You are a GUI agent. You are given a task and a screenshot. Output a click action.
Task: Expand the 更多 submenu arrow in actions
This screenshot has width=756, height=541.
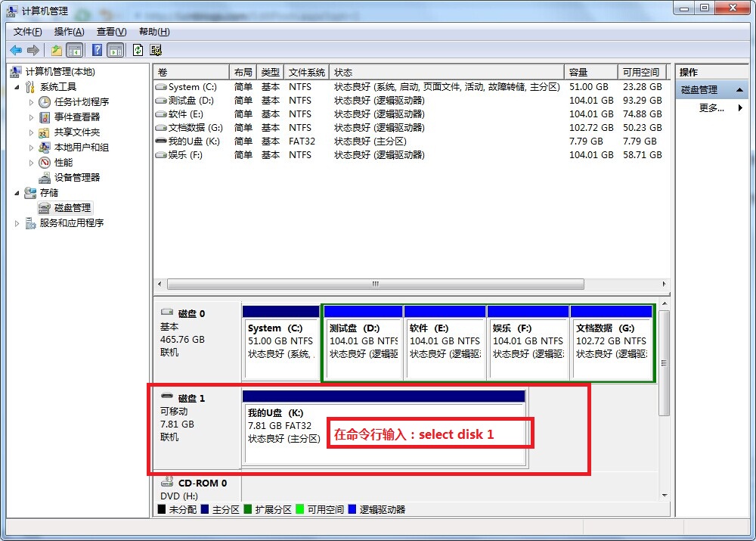[739, 108]
